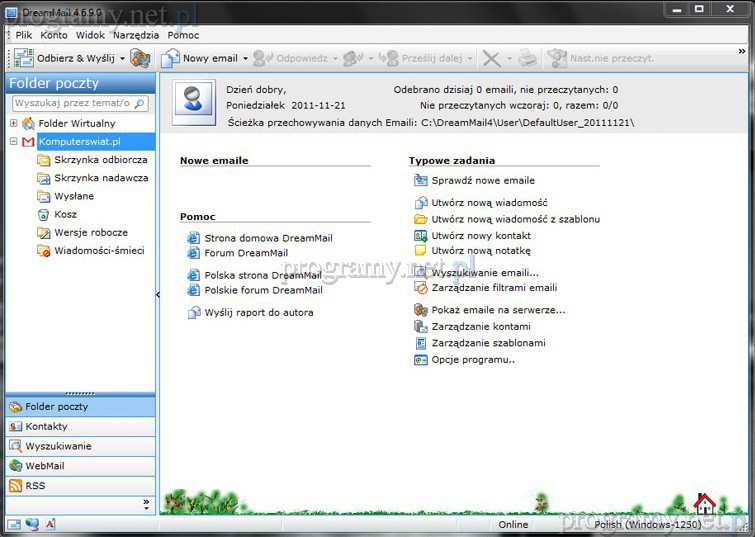Click Sprawdź nowe emaile link
755x537 pixels.
point(483,181)
